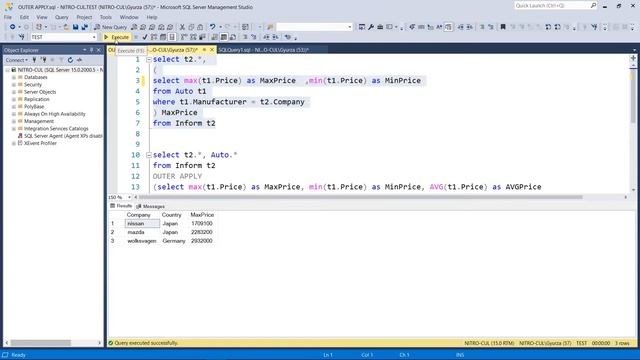Expand the Server Objects tree node
This screenshot has height=360, width=640.
pos(14,92)
